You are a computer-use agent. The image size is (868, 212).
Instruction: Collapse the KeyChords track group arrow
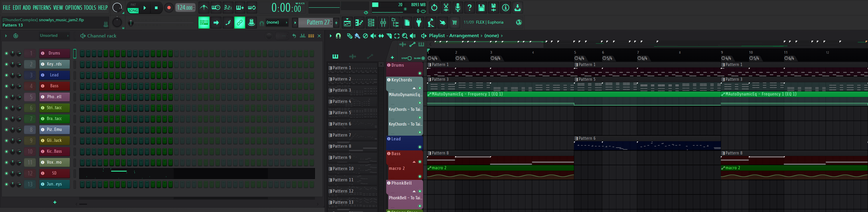point(414,88)
